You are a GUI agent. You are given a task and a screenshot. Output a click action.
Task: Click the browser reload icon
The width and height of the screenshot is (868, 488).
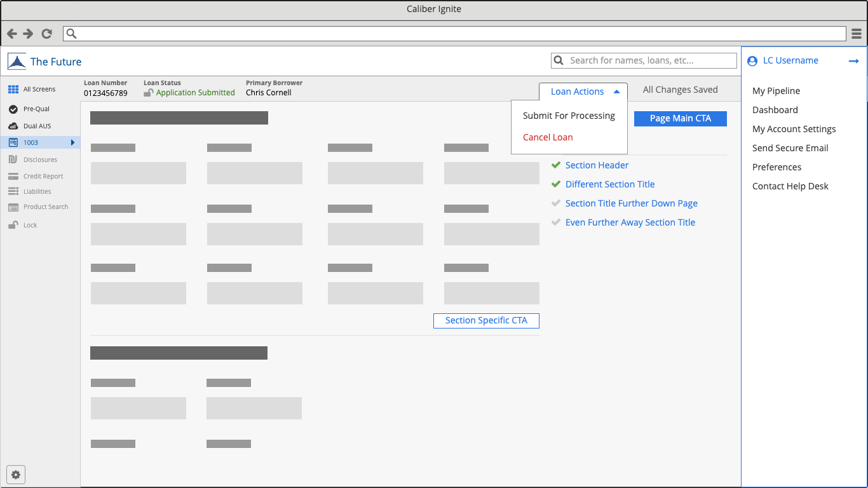(x=46, y=34)
